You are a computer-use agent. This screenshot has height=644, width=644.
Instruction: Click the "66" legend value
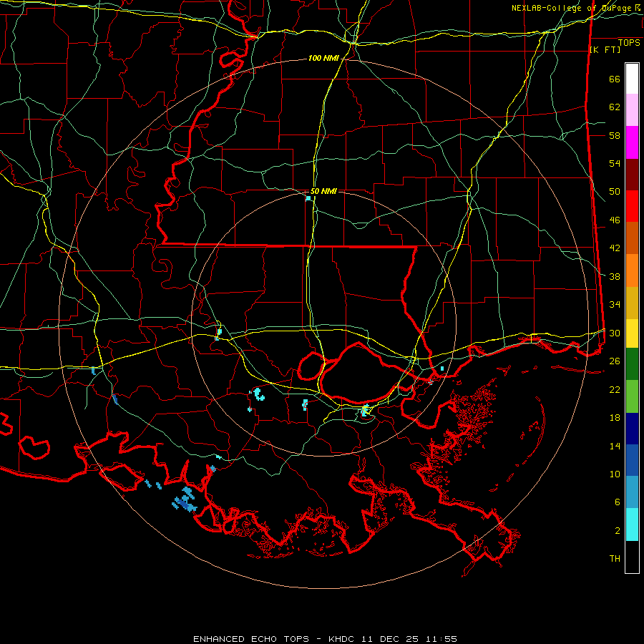point(615,79)
